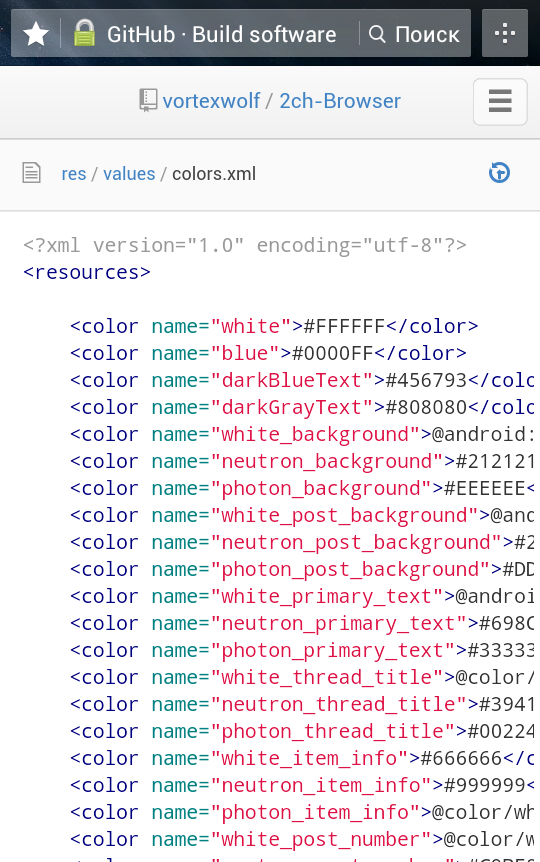Click the resources opening tag line

[87, 272]
